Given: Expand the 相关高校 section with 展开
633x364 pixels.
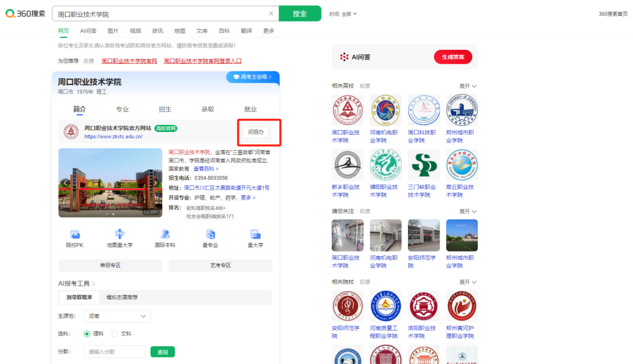Looking at the screenshot, I should tap(468, 86).
